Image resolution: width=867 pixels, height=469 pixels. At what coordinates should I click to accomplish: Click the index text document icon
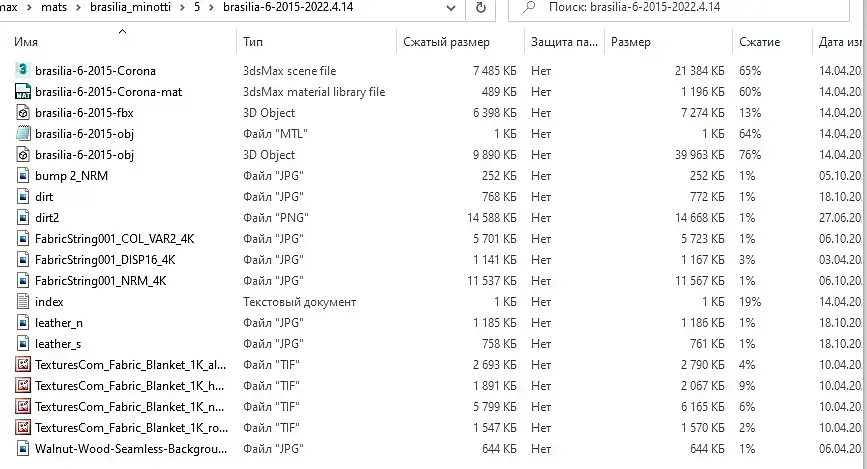[24, 301]
